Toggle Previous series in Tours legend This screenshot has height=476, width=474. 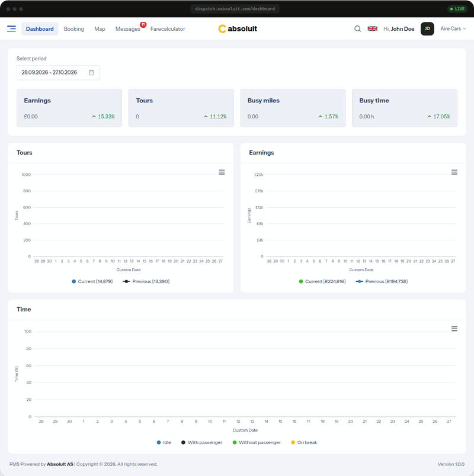coord(146,281)
